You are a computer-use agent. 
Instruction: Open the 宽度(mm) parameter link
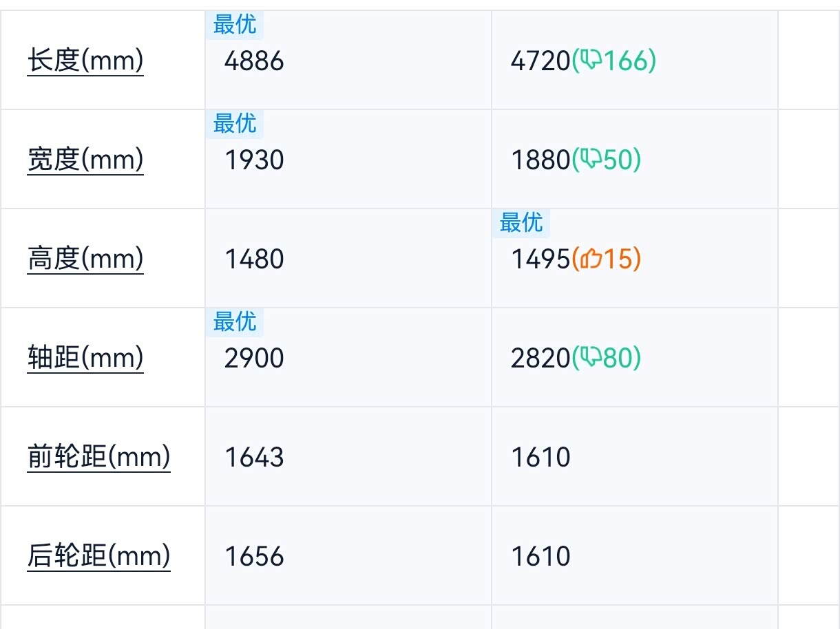pos(85,160)
